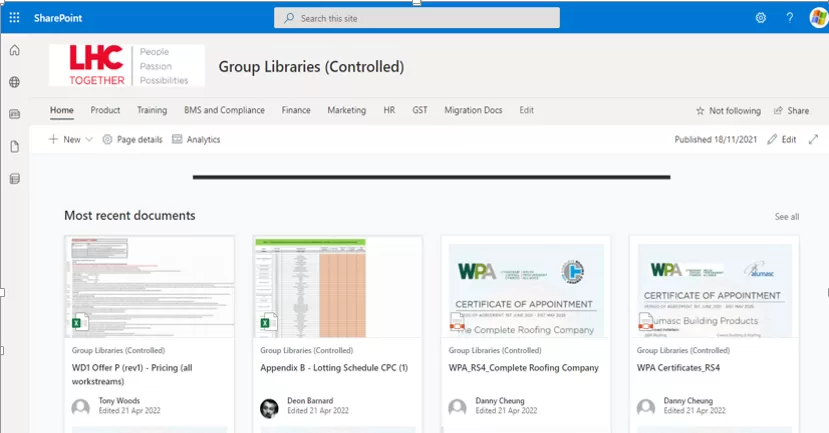Open My lists icon in rail
The image size is (829, 433).
pyautogui.click(x=14, y=179)
